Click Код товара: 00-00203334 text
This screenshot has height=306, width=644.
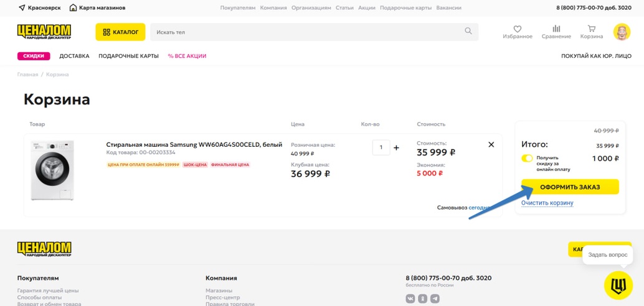(141, 152)
